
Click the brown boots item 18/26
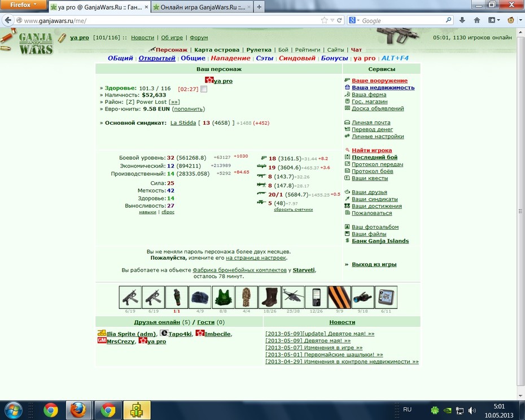coord(269,297)
